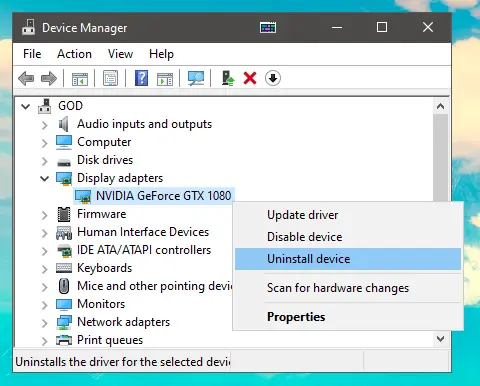Expand the Network adapters chevron

coord(45,323)
